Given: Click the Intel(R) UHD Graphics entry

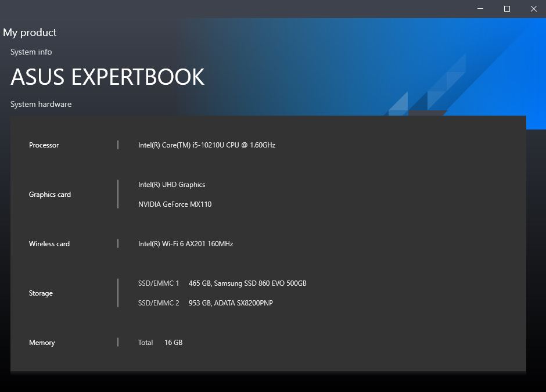Looking at the screenshot, I should pos(172,185).
